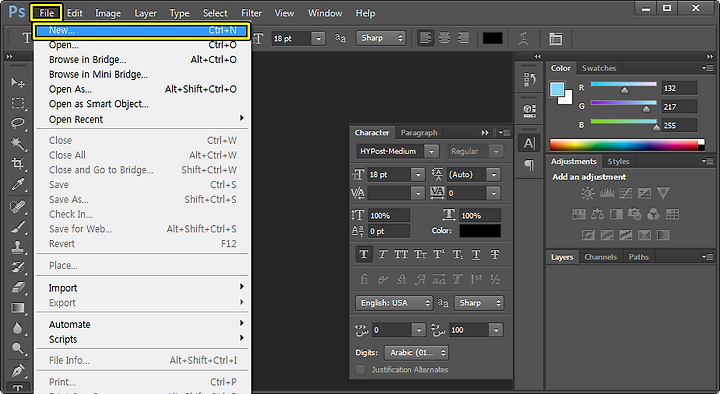Select the Eraser tool
This screenshot has height=394, width=720.
pyautogui.click(x=18, y=287)
